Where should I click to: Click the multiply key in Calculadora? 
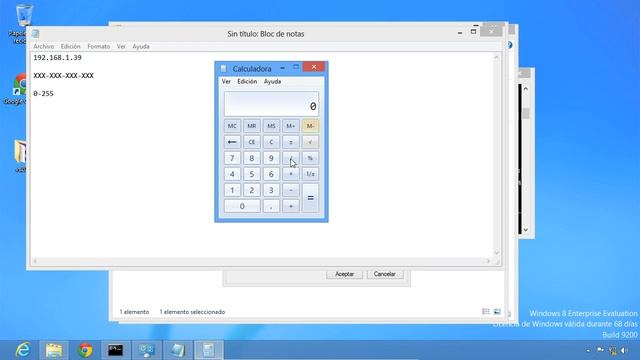291,174
